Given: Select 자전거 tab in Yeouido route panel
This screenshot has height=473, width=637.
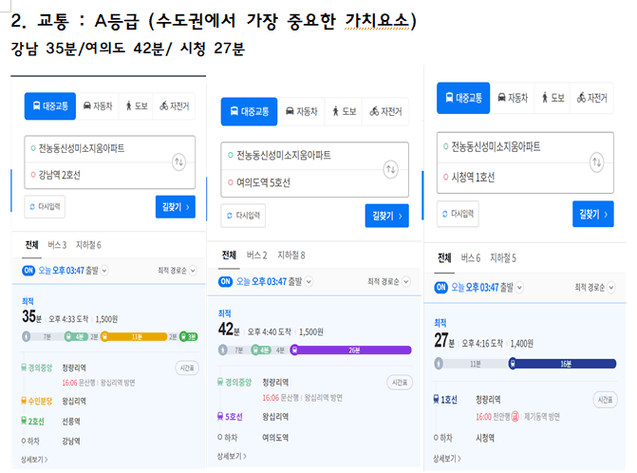Looking at the screenshot, I should click(386, 111).
